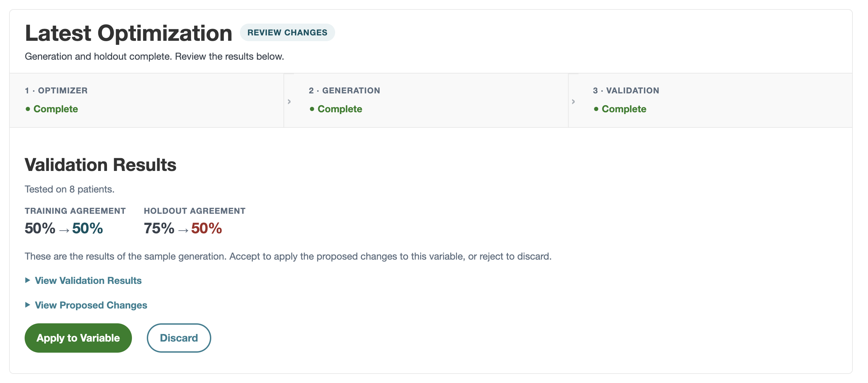Click the Apply to Variable button
This screenshot has height=383, width=868.
click(78, 338)
